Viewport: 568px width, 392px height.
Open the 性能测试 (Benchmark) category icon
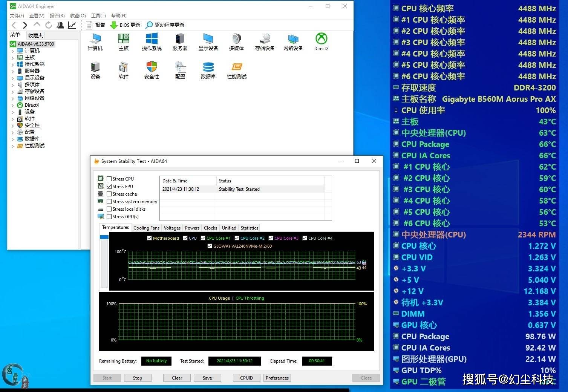237,70
